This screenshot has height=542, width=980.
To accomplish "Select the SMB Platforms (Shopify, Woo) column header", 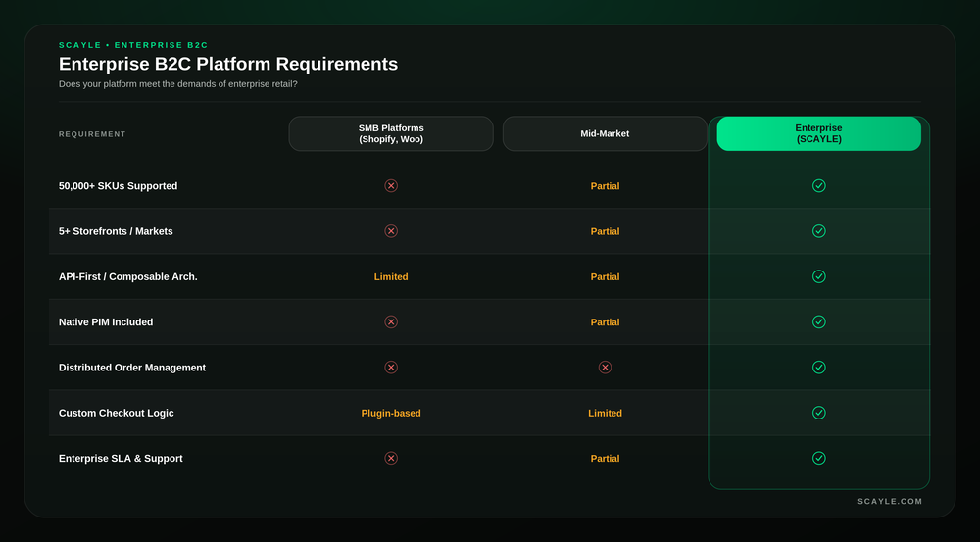I will coord(391,133).
